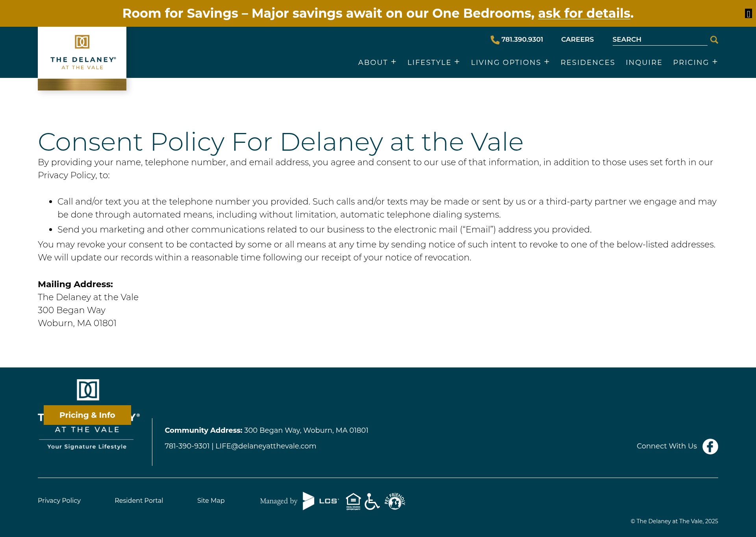
Task: Click the LIFE@delaneyatthevale.com email address
Action: 266,446
